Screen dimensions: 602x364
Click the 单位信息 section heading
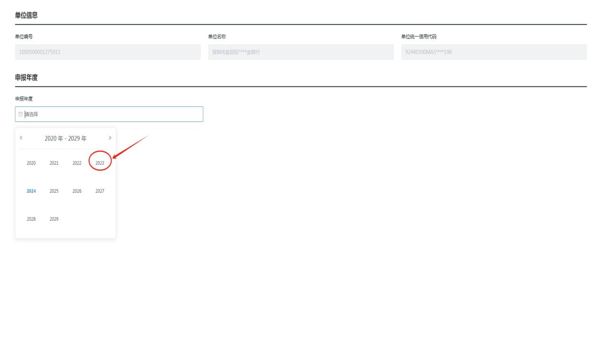click(x=26, y=16)
